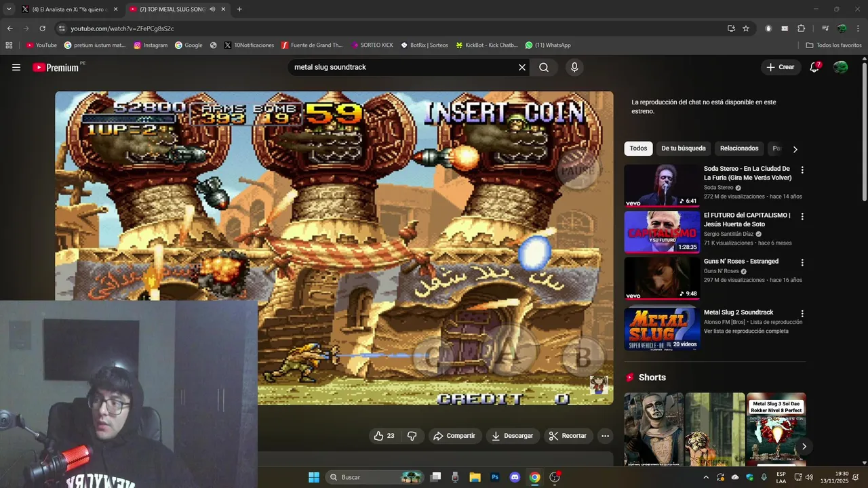Open the YouTube account avatar menu
This screenshot has height=488, width=868.
click(840, 67)
